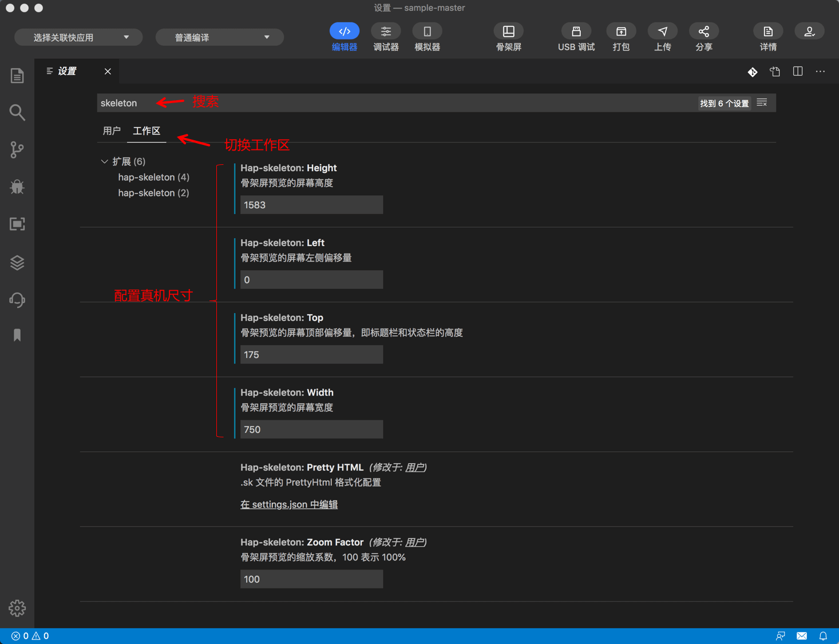Image resolution: width=839 pixels, height=644 pixels.
Task: Select hap-skeleton (4) in the tree
Action: 153,177
